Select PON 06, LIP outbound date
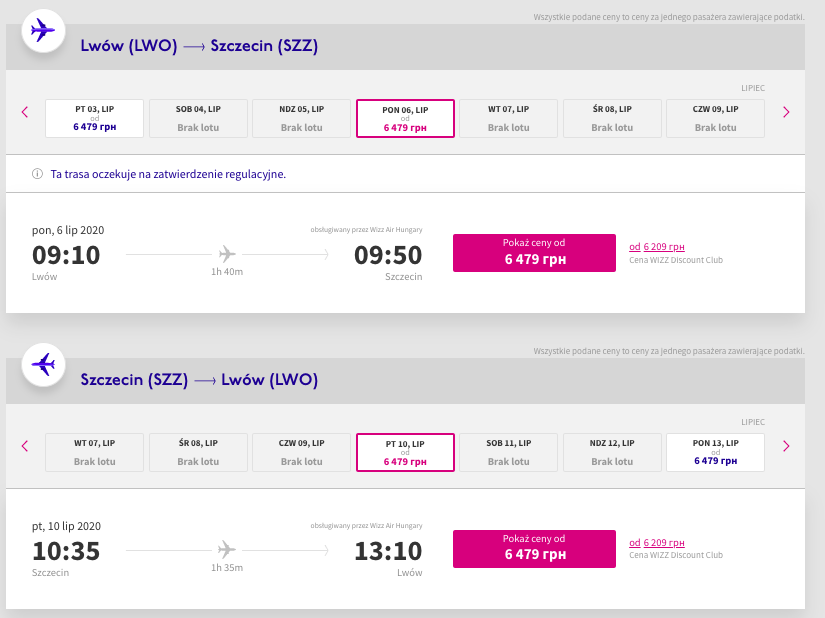This screenshot has width=825, height=618. coord(405,118)
